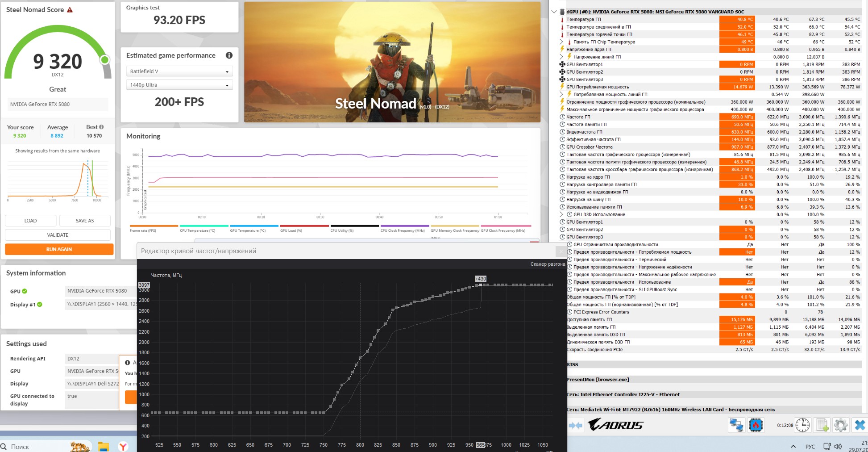Image resolution: width=868 pixels, height=452 pixels.
Task: Toggle GPU Clock Frequency (MHz) series in legend
Action: 506,229
